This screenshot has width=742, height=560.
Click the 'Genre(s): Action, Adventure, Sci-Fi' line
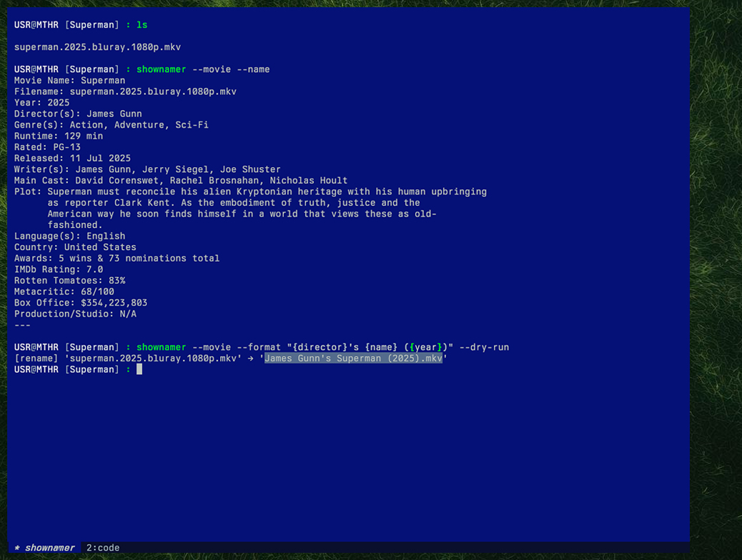pyautogui.click(x=112, y=125)
